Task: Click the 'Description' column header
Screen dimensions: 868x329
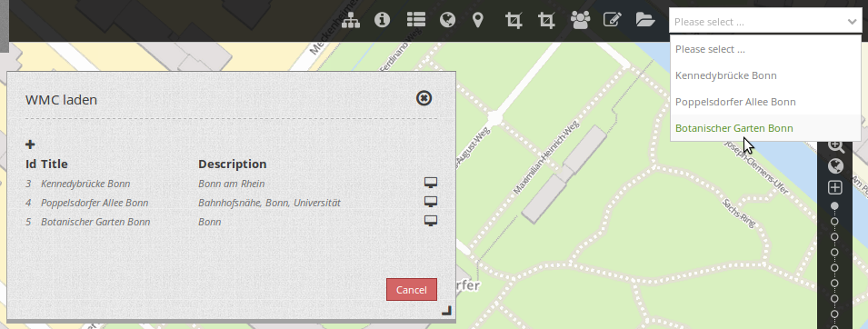Action: pos(233,164)
